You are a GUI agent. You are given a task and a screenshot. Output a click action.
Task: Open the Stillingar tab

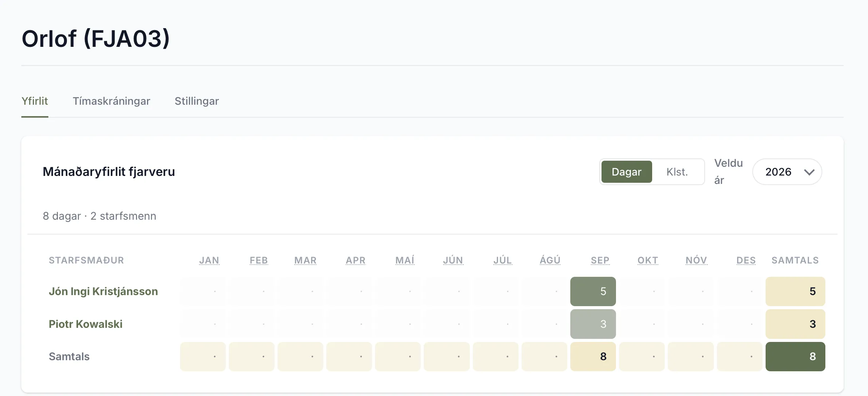coord(197,101)
